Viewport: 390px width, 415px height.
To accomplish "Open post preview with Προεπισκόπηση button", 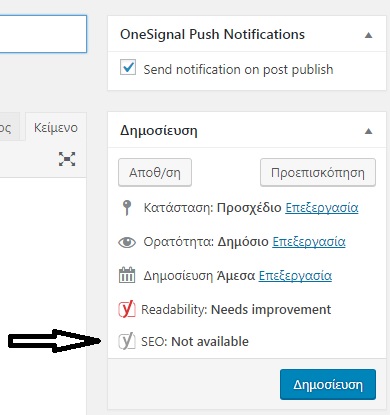I will click(x=318, y=172).
